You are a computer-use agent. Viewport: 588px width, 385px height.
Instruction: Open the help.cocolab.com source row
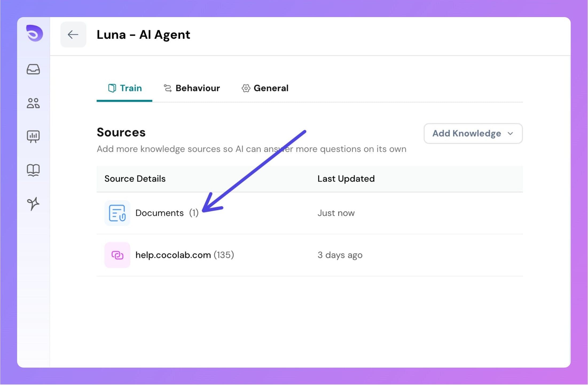(173, 255)
